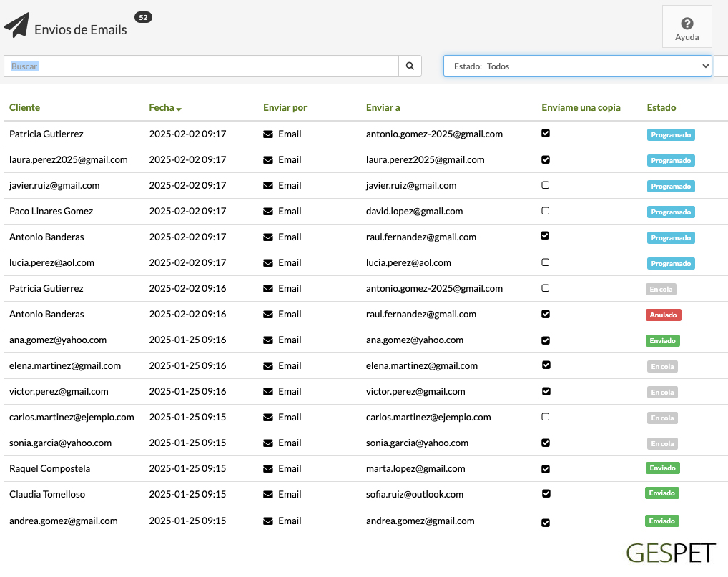Open the Ayuda help button
Image resolution: width=728 pixels, height=577 pixels.
pos(687,27)
